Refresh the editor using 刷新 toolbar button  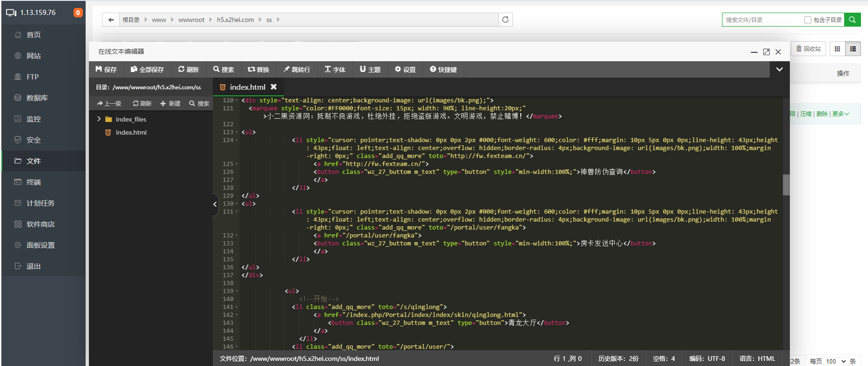[189, 70]
